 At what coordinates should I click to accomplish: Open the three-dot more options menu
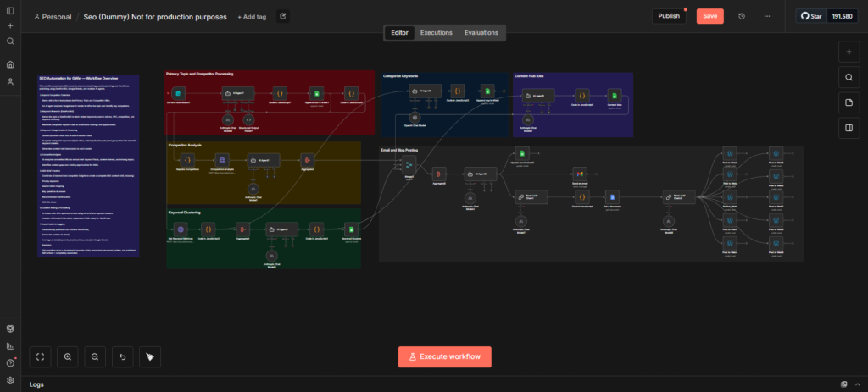pos(767,16)
